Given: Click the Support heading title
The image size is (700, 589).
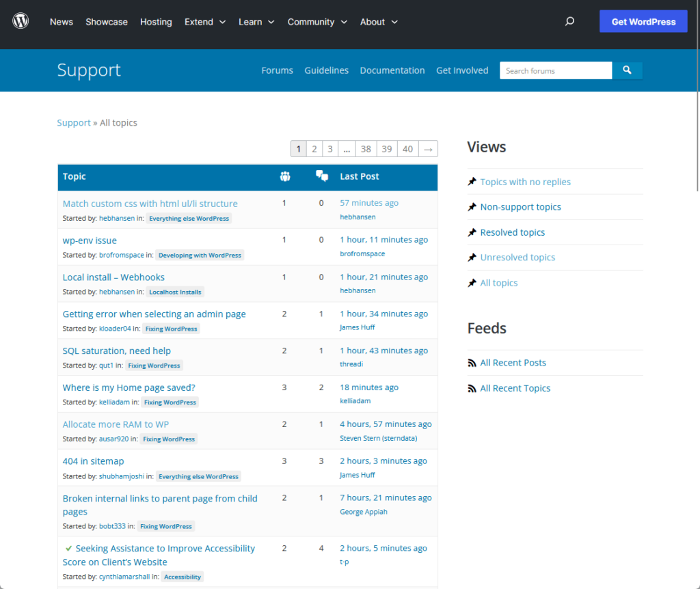Looking at the screenshot, I should tap(89, 70).
